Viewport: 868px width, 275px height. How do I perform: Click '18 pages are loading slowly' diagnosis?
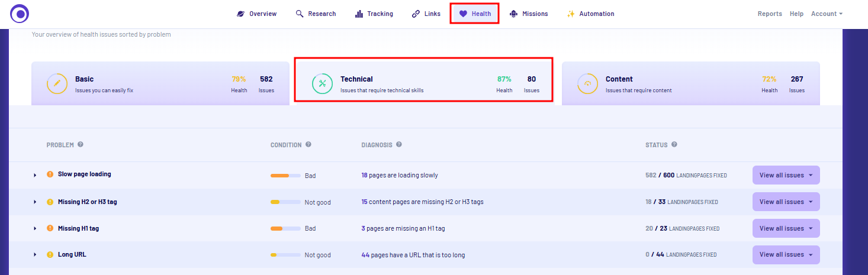coord(400,175)
